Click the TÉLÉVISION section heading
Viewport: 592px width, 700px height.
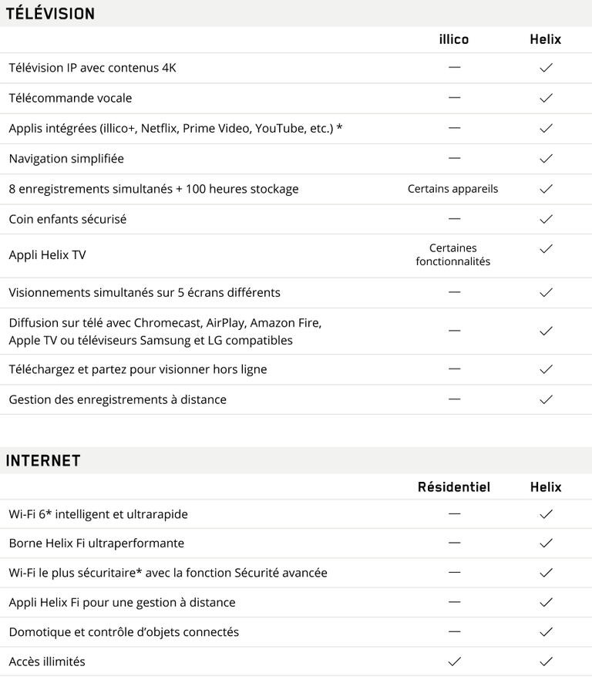[50, 14]
